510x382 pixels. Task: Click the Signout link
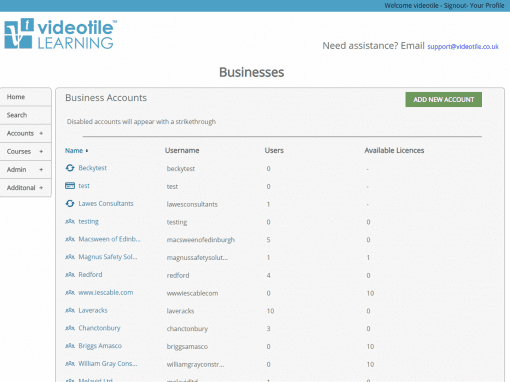(455, 6)
